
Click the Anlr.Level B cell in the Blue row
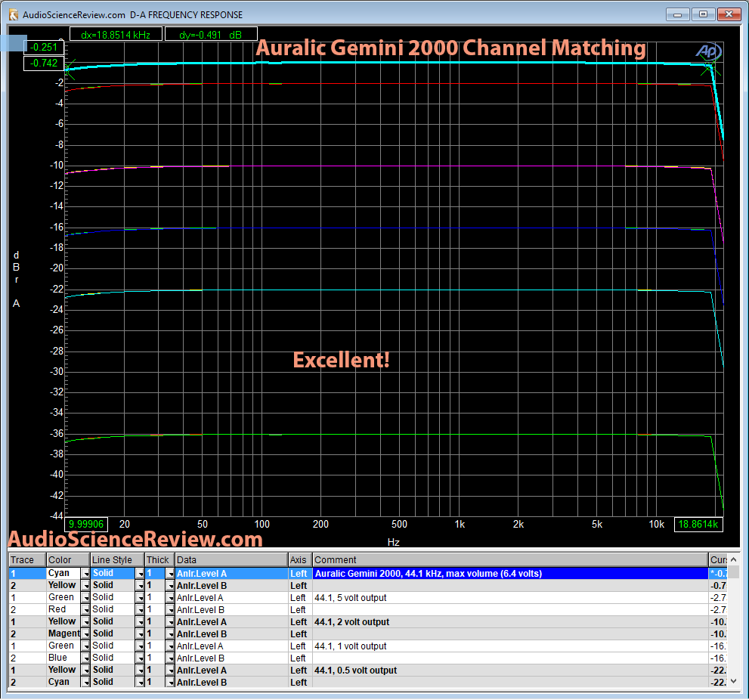click(x=232, y=658)
